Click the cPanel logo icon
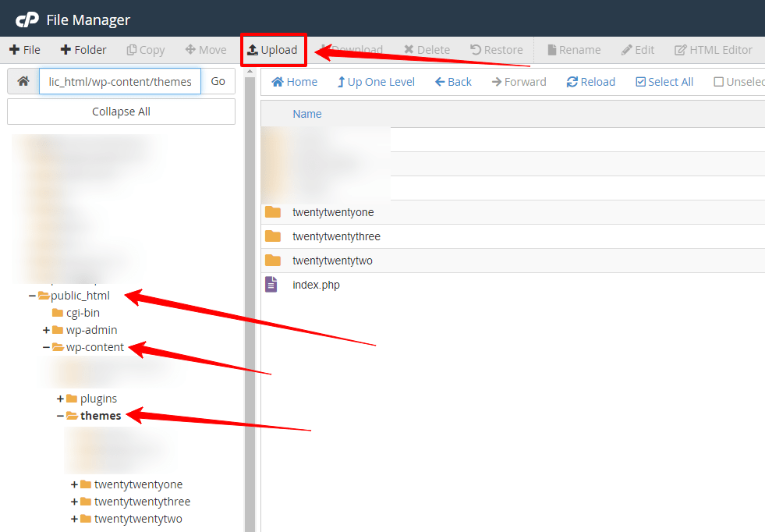The image size is (765, 532). click(27, 20)
